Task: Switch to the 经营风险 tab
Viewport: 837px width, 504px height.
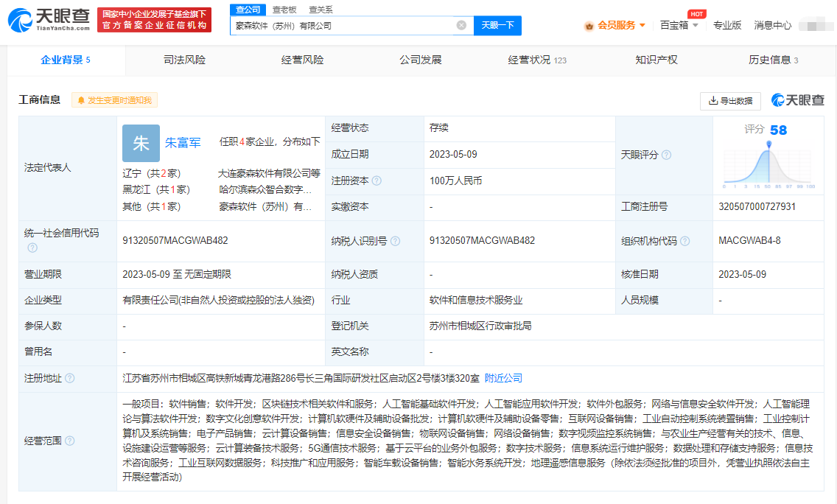Action: click(x=302, y=60)
